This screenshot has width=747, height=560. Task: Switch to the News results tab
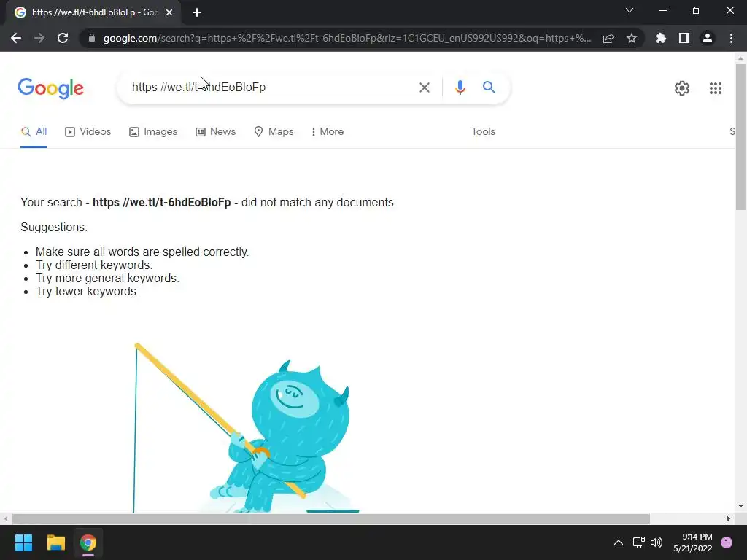click(x=215, y=131)
